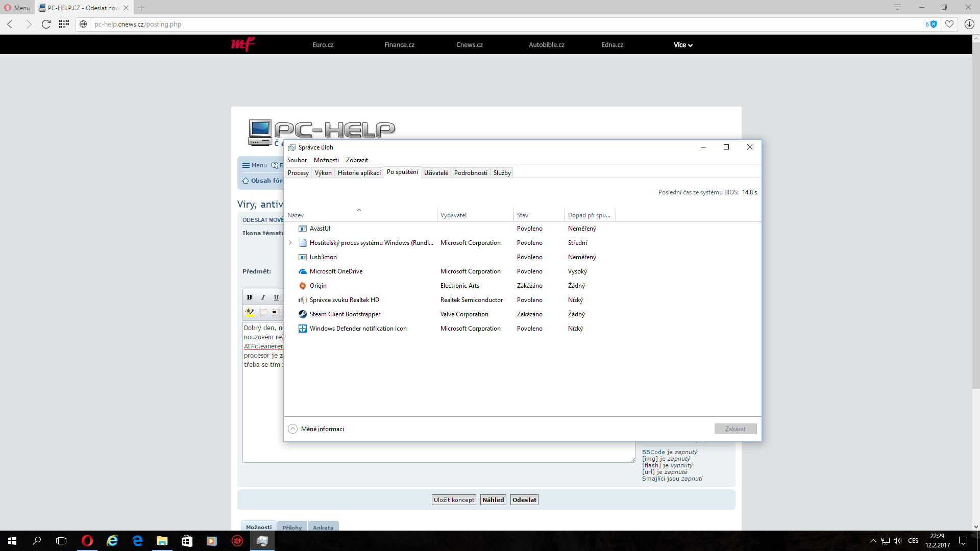
Task: Click the Bold formatting button in editor
Action: (249, 297)
